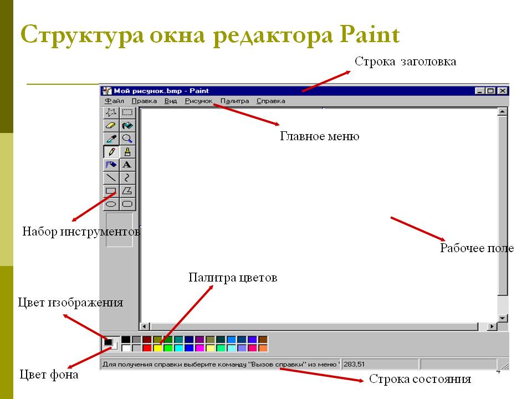532x399 pixels.
Task: Pick the Ellipse shape tool
Action: 111,204
